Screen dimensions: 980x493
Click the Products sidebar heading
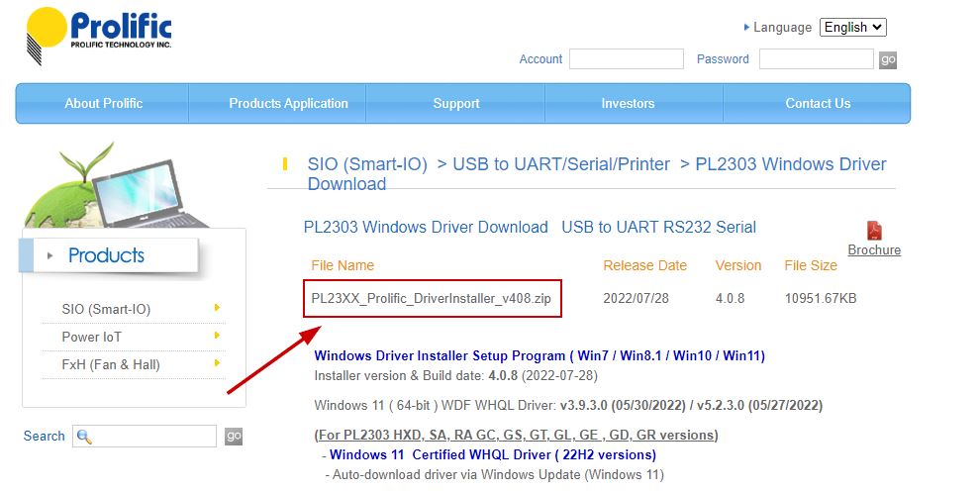point(106,255)
